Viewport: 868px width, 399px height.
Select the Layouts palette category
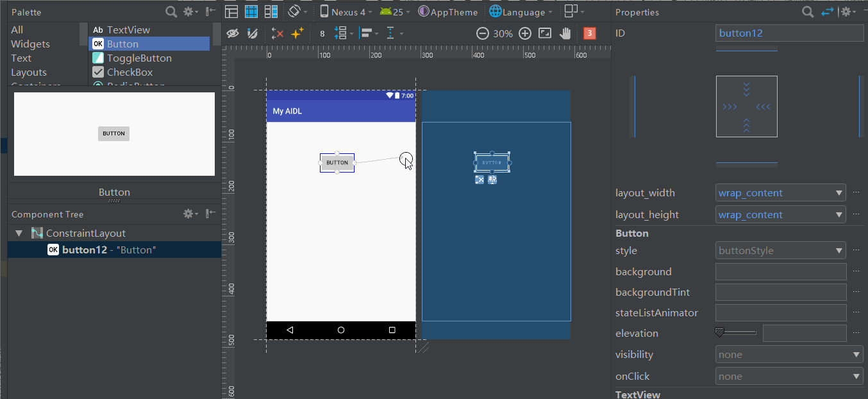pyautogui.click(x=29, y=72)
